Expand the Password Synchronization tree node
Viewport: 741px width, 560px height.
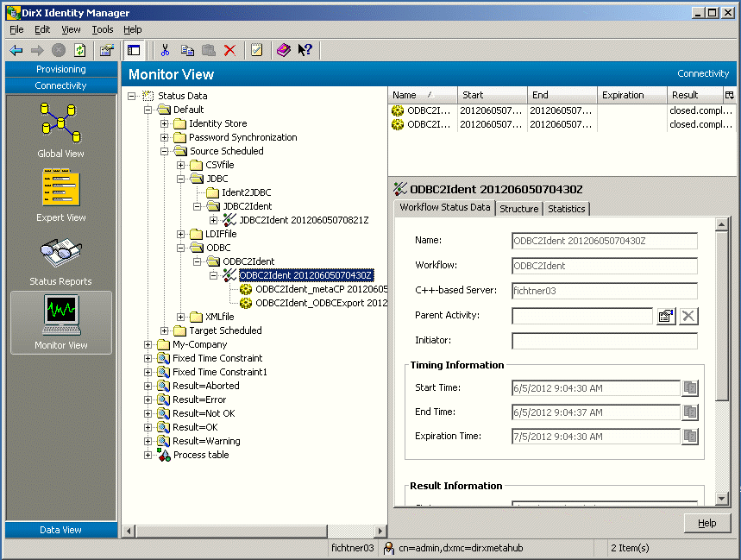click(x=165, y=137)
